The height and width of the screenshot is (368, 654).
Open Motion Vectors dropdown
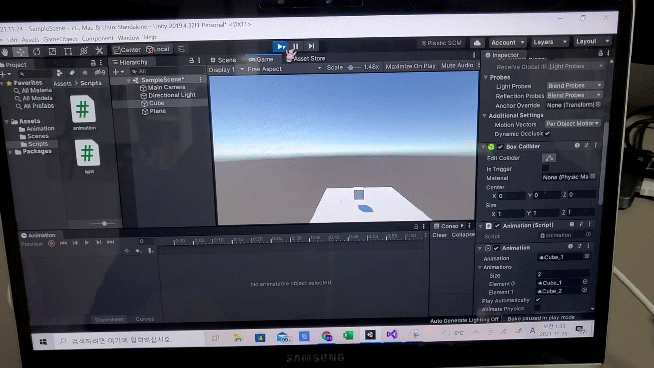(573, 124)
